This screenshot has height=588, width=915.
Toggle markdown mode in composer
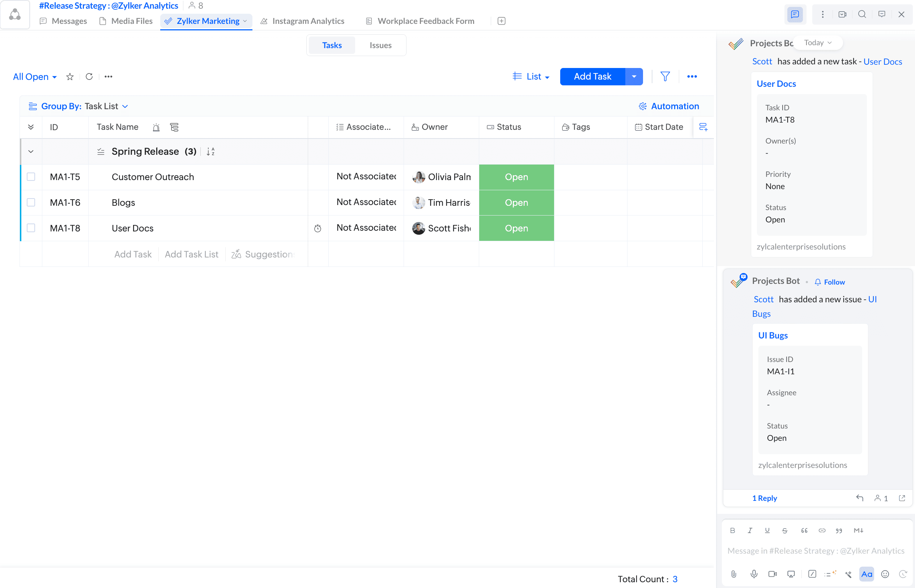pyautogui.click(x=859, y=531)
